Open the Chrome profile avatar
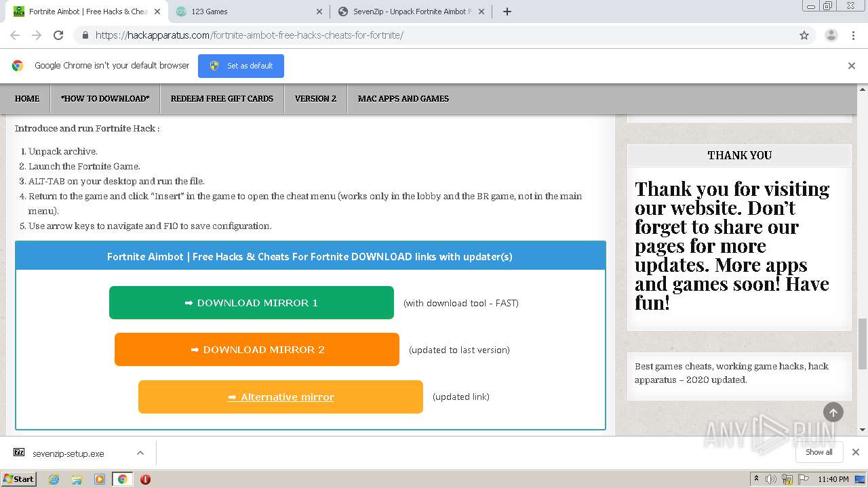The height and width of the screenshot is (488, 868). pos(831,35)
